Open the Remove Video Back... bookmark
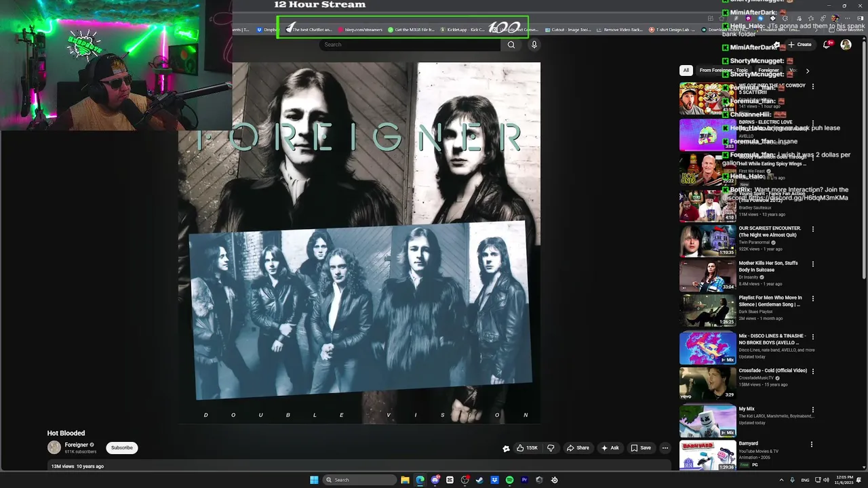868x488 pixels. [x=619, y=30]
